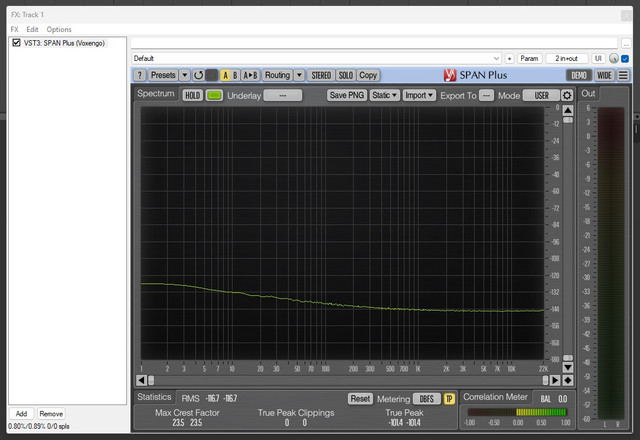Click the DEMO badge
This screenshot has width=640, height=440.
coord(579,75)
